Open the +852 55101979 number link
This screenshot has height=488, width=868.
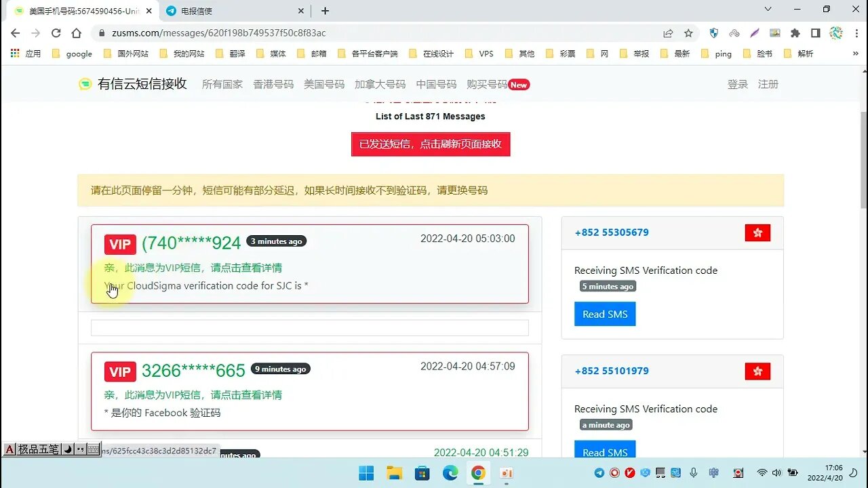[x=612, y=371]
